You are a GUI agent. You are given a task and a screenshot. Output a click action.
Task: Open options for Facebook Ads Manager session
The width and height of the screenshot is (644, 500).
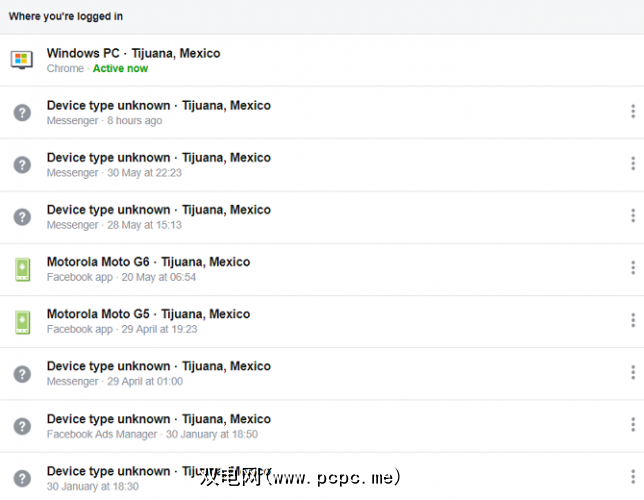pyautogui.click(x=633, y=425)
